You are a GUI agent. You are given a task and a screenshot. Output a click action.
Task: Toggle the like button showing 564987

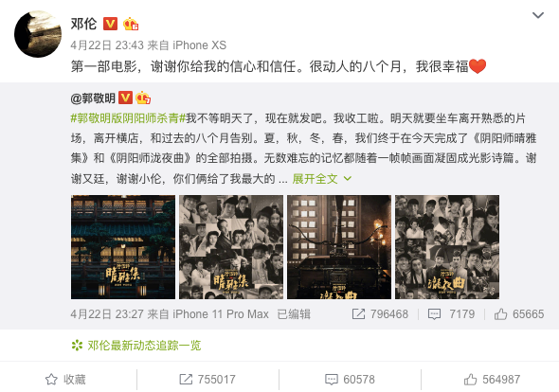click(x=492, y=380)
